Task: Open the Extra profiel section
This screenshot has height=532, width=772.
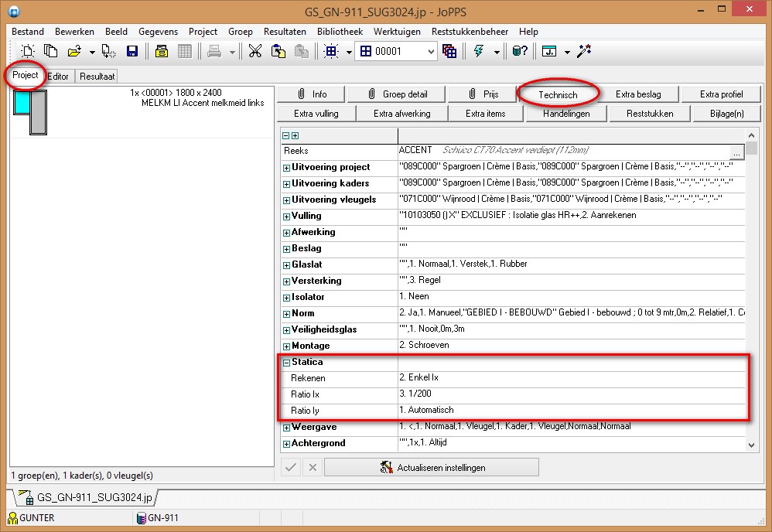Action: pos(721,94)
